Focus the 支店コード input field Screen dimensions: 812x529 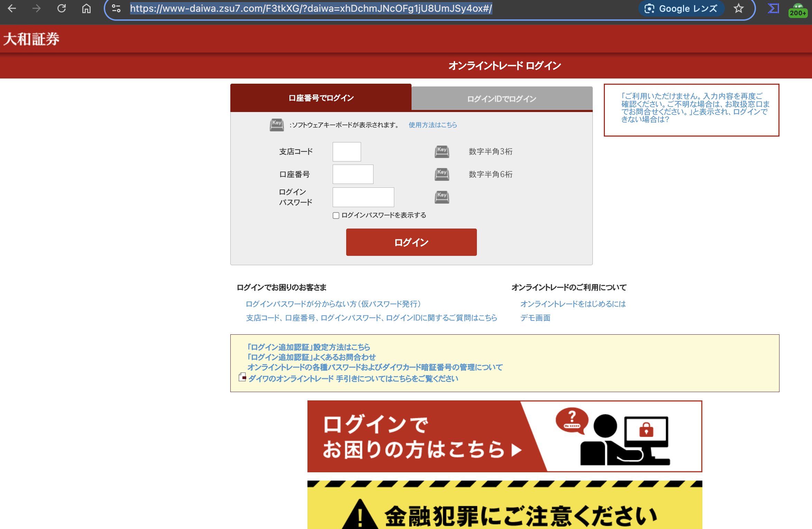[x=347, y=151]
